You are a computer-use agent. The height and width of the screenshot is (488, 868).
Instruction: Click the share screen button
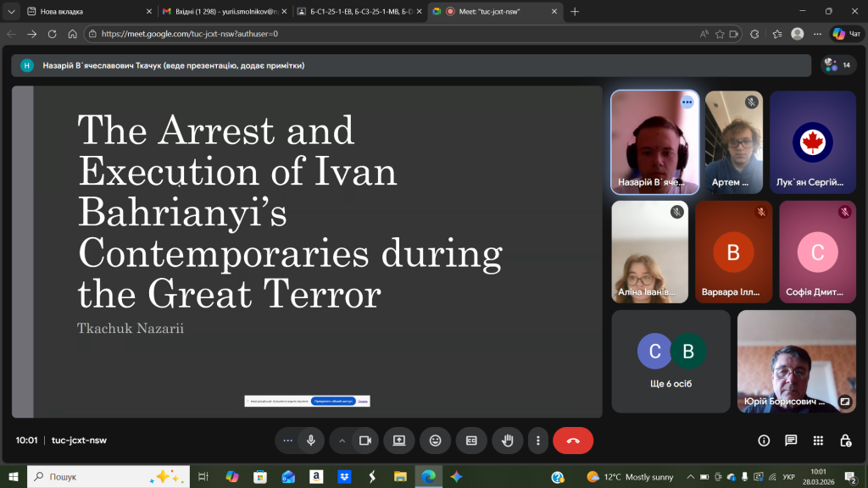click(x=398, y=441)
